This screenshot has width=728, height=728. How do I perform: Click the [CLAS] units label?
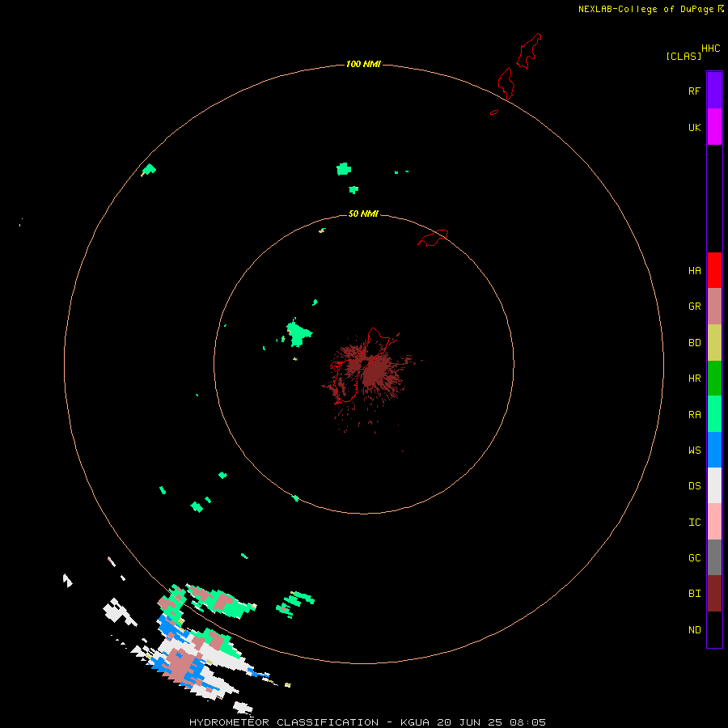point(684,56)
